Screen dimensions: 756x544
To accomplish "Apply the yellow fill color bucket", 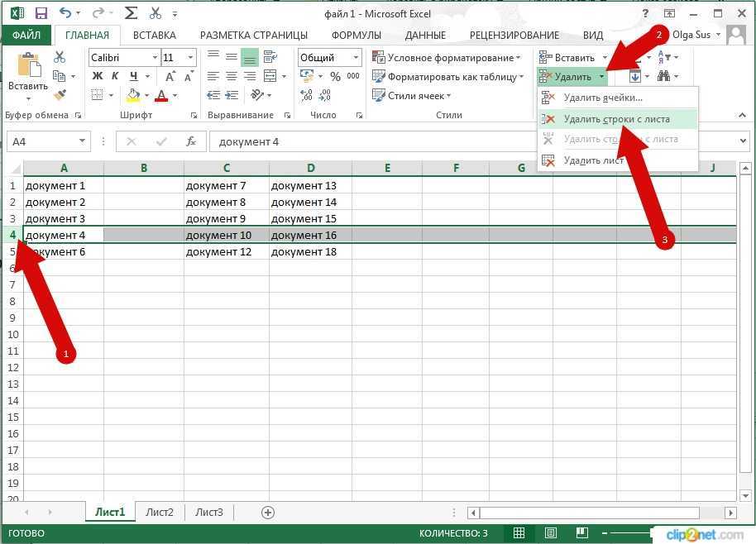I will [133, 95].
